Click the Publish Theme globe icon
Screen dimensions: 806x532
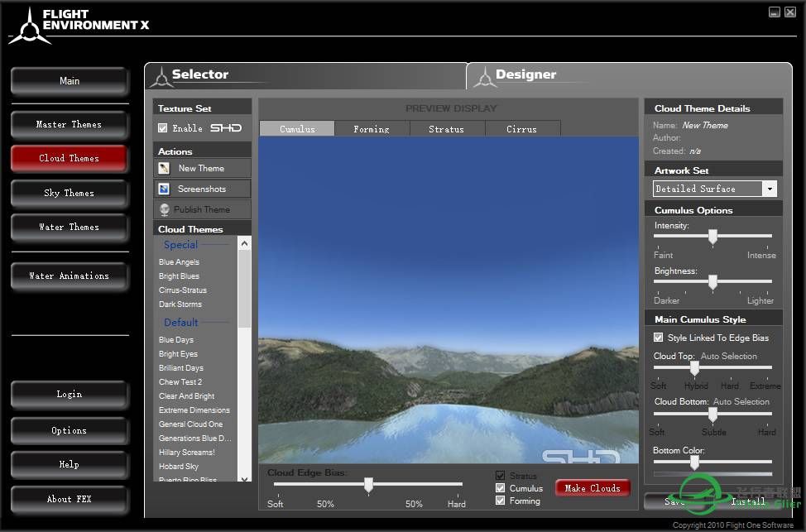point(165,209)
